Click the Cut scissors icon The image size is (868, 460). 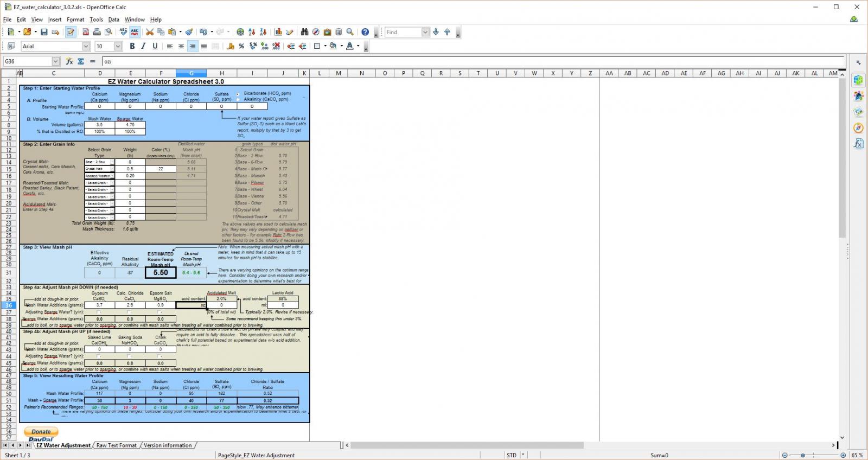click(150, 33)
